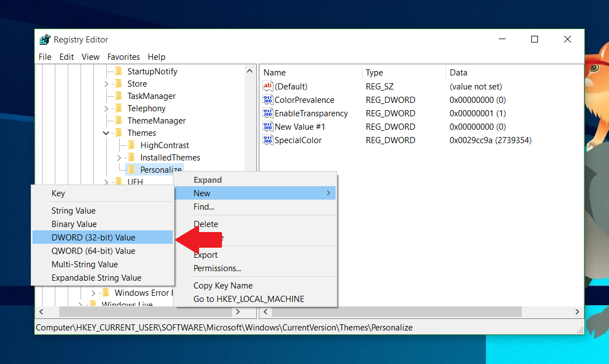Viewport: 609px width, 364px height.
Task: Choose Delete in the context menu
Action: click(x=256, y=224)
